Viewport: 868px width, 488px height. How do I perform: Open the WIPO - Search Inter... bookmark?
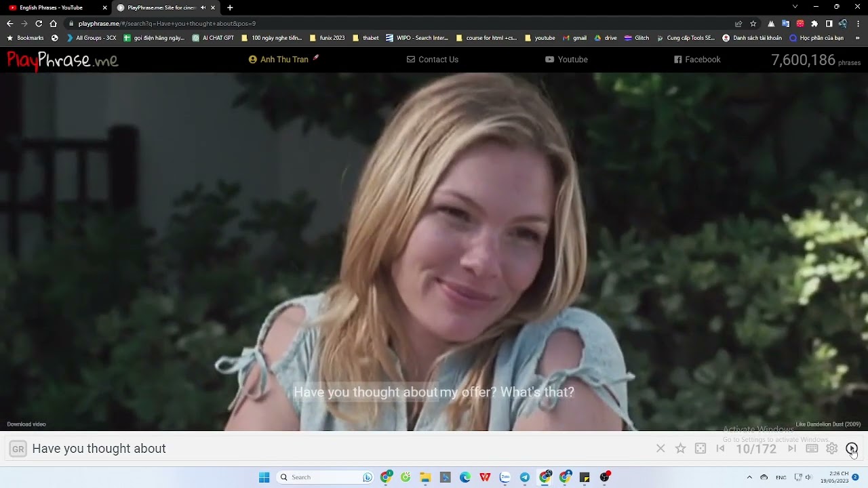tap(417, 38)
